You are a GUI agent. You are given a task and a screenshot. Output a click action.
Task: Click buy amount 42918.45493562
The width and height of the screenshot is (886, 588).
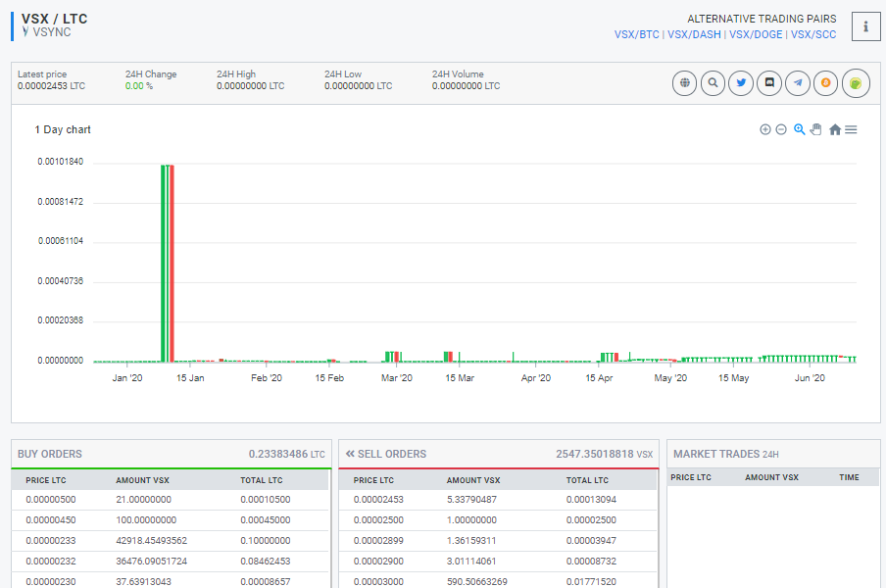[x=152, y=541]
